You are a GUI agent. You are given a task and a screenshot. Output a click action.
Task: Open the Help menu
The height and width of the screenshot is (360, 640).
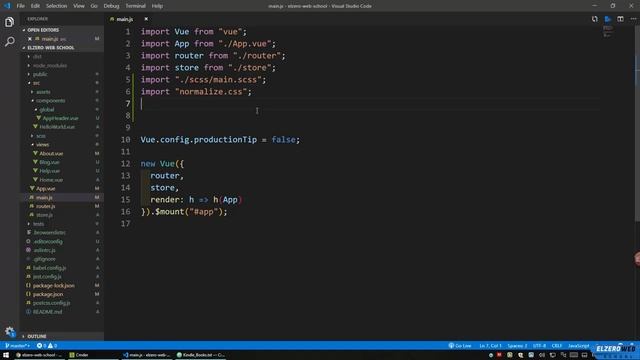point(157,6)
